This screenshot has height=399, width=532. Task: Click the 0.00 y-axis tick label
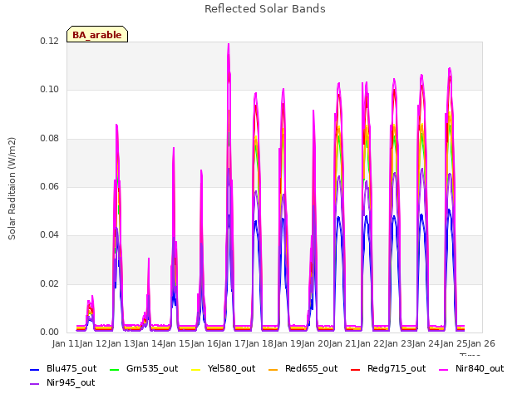coord(49,332)
